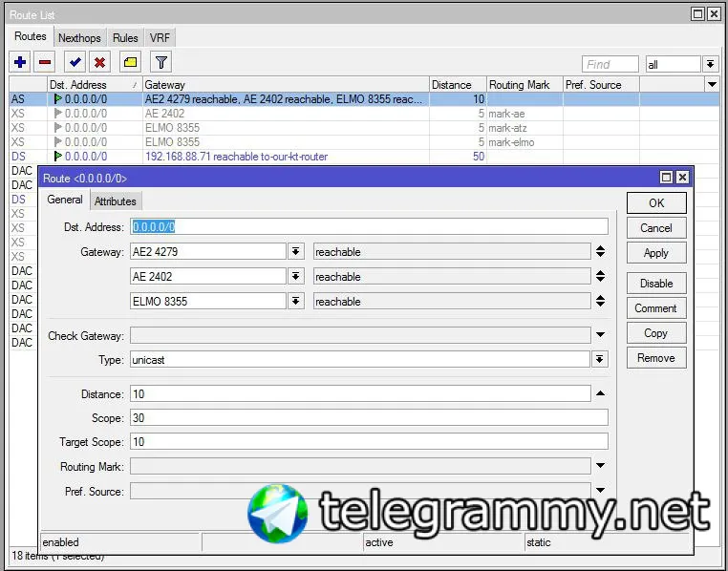Switch to the Nexthops tab
This screenshot has height=571, width=728.
[x=80, y=38]
